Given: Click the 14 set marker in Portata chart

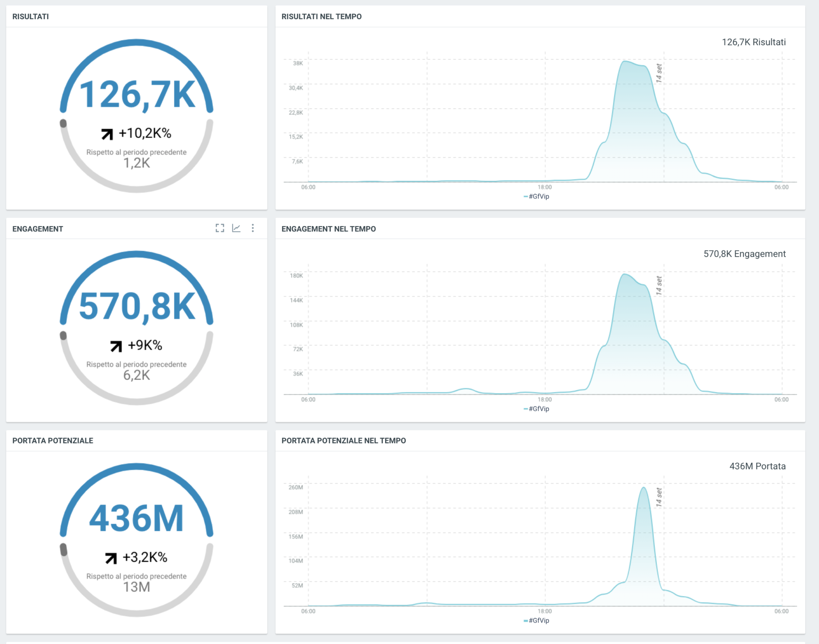Looking at the screenshot, I should click(x=659, y=497).
